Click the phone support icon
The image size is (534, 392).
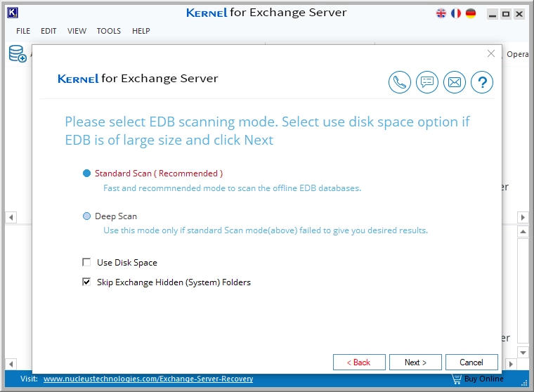[x=400, y=82]
